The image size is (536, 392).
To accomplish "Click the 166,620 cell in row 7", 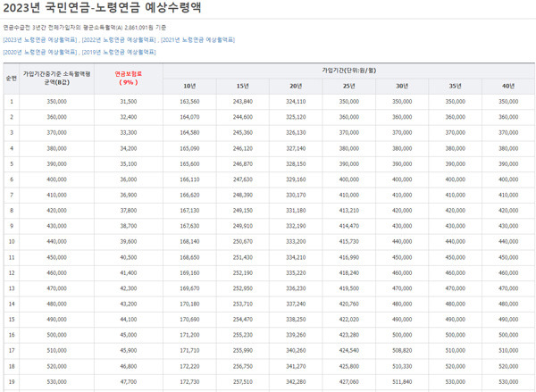I will coord(189,196).
